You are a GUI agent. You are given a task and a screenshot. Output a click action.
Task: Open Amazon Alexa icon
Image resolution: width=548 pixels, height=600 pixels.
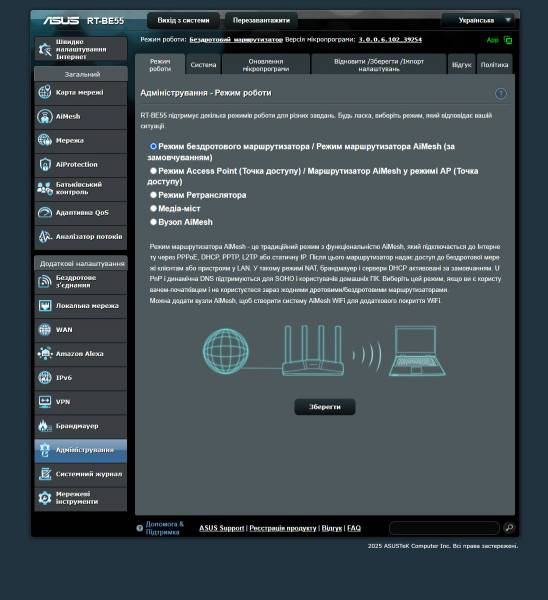45,354
